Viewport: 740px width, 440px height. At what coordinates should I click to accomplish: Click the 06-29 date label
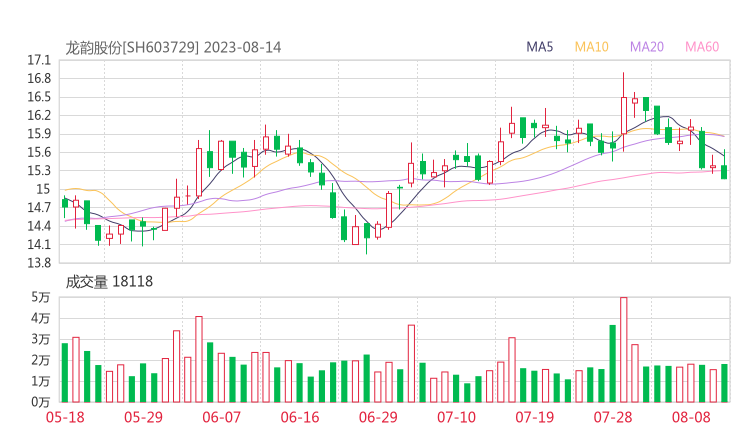[x=378, y=417]
